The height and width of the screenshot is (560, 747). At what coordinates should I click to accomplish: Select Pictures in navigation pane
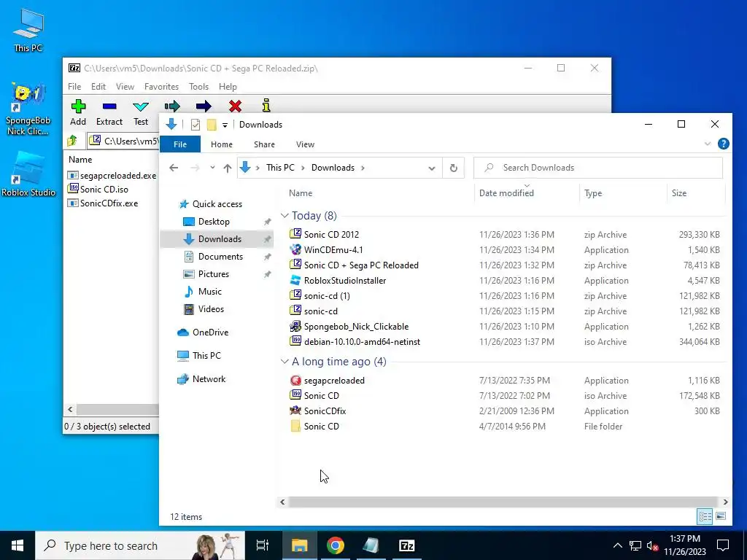(214, 274)
